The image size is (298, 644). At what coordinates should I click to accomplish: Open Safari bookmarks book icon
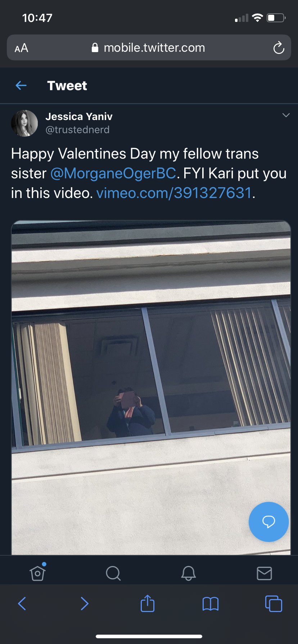click(x=211, y=604)
